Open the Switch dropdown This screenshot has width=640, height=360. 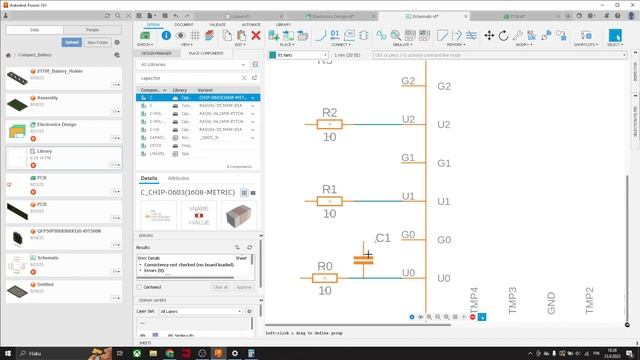[x=145, y=44]
